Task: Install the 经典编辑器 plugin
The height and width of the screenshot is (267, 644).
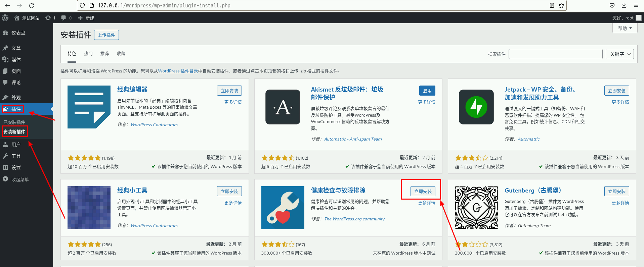Action: [x=229, y=91]
